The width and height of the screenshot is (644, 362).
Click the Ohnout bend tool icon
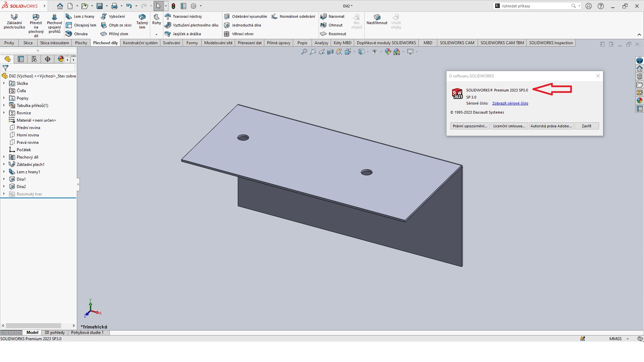pyautogui.click(x=324, y=25)
